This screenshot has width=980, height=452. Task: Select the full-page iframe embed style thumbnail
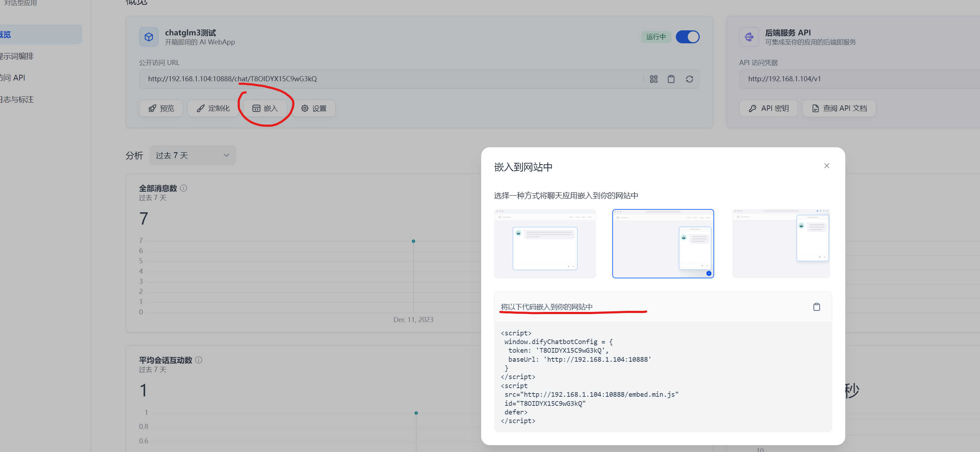click(x=545, y=244)
